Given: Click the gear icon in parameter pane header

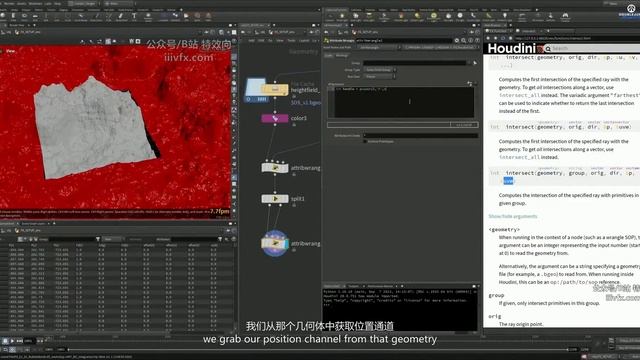Looking at the screenshot, I should 457,40.
